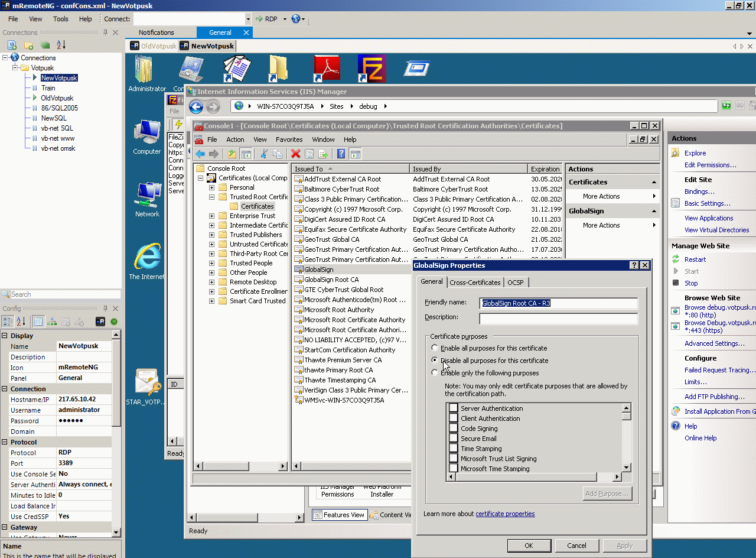Select GlobalSign Root CA in certificate list

(331, 280)
